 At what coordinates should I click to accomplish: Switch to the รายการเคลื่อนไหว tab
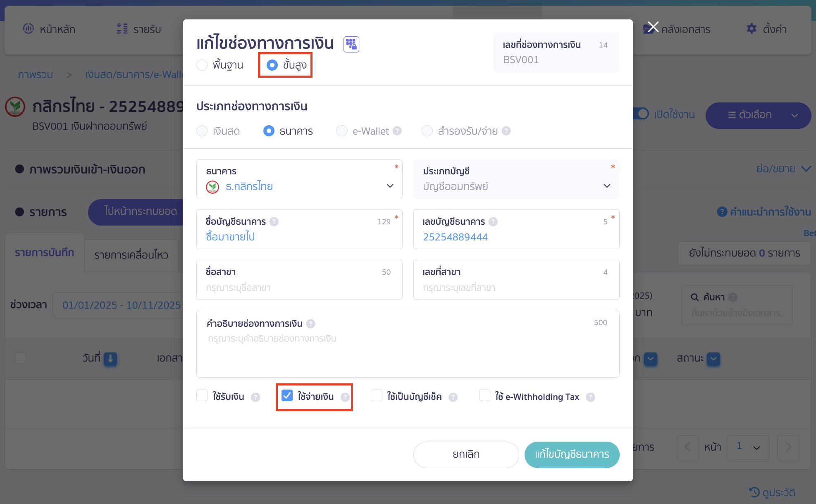(131, 255)
